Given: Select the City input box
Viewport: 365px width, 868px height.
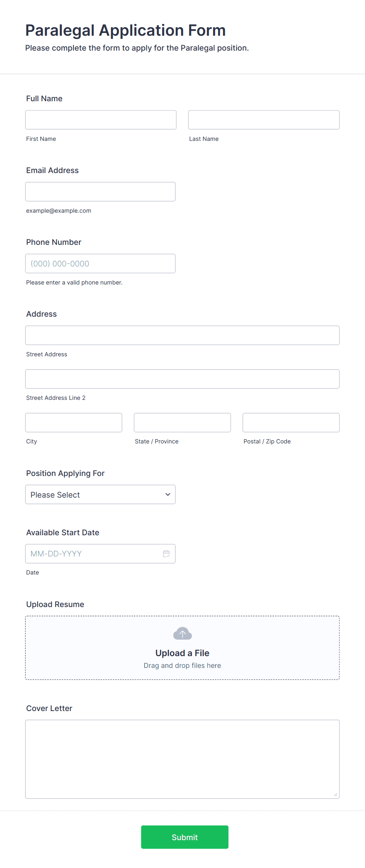Looking at the screenshot, I should coord(74,422).
